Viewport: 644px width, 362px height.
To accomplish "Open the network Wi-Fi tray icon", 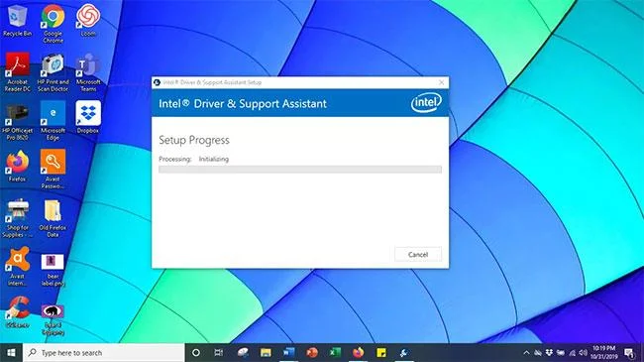I will tap(572, 352).
